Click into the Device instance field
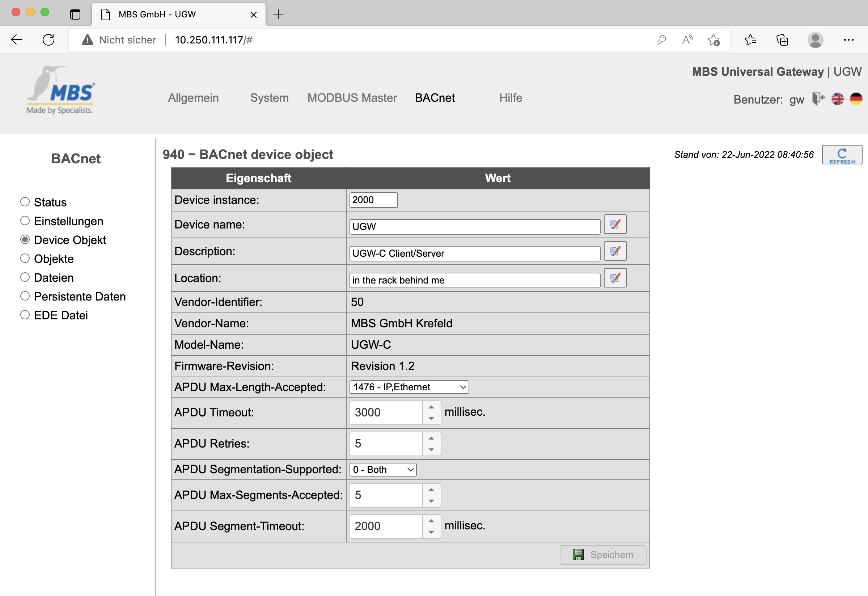The height and width of the screenshot is (596, 868). pyautogui.click(x=373, y=200)
